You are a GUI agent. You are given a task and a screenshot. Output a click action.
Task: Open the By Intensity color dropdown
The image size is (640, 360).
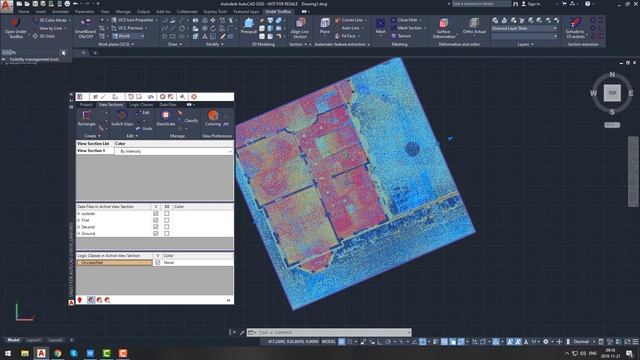(174, 151)
